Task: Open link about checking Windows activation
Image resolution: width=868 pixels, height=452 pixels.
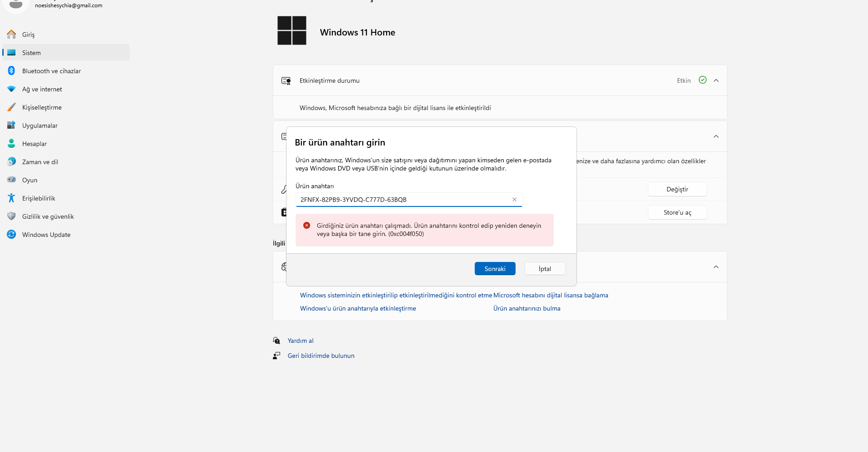Action: click(396, 295)
